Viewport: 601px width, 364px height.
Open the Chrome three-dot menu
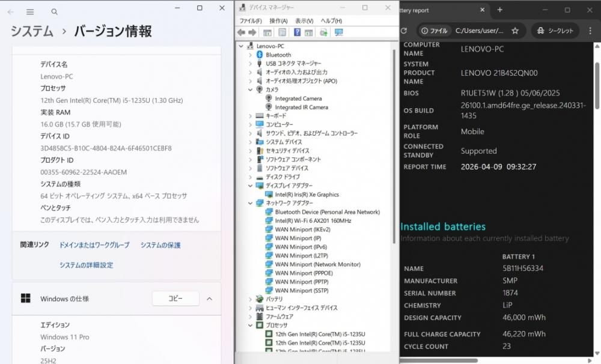(591, 31)
